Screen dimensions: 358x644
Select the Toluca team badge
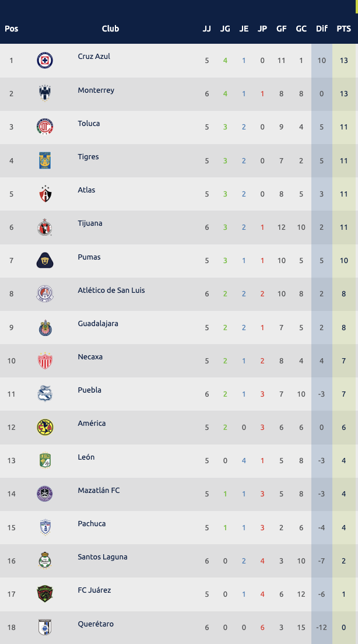(x=45, y=127)
